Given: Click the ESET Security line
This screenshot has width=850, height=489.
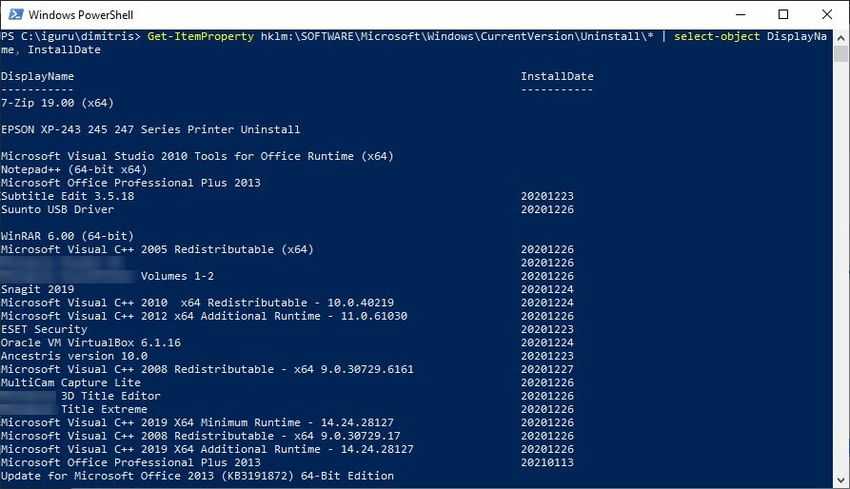Looking at the screenshot, I should point(44,329).
